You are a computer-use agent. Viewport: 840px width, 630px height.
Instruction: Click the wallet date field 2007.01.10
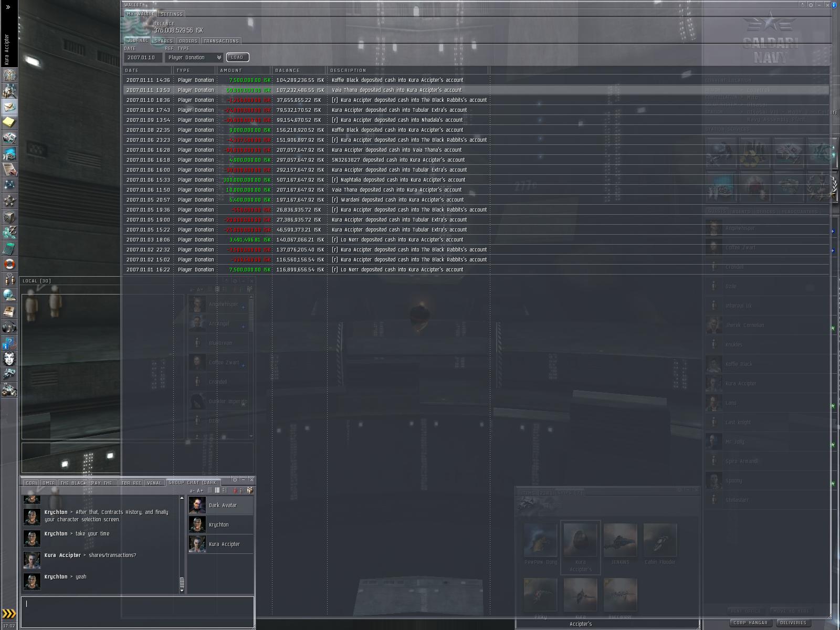pos(143,57)
